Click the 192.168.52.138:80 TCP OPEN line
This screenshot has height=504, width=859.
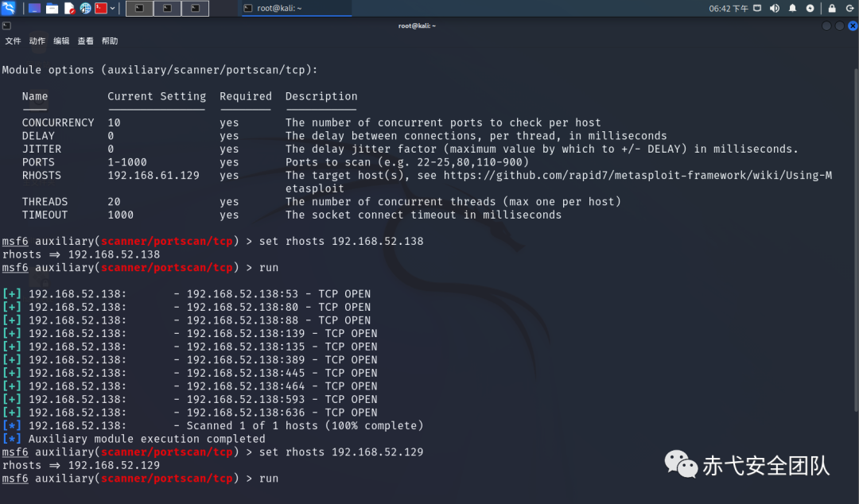[x=186, y=308]
